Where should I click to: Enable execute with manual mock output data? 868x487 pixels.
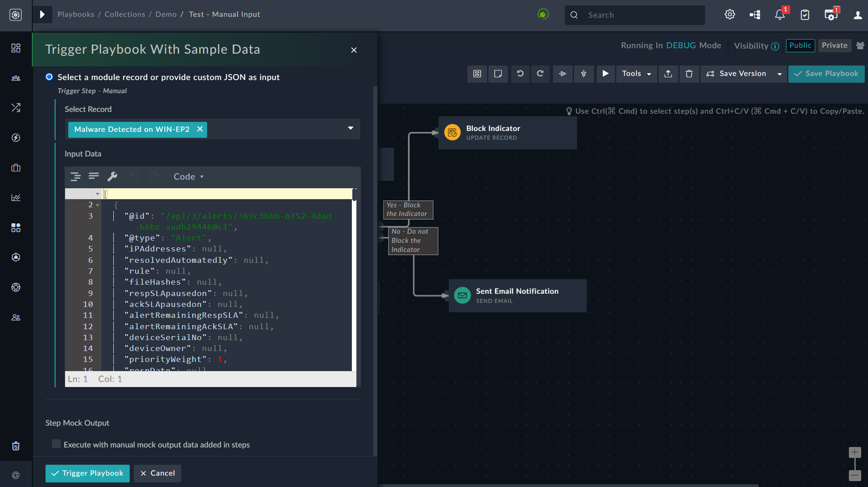(56, 444)
